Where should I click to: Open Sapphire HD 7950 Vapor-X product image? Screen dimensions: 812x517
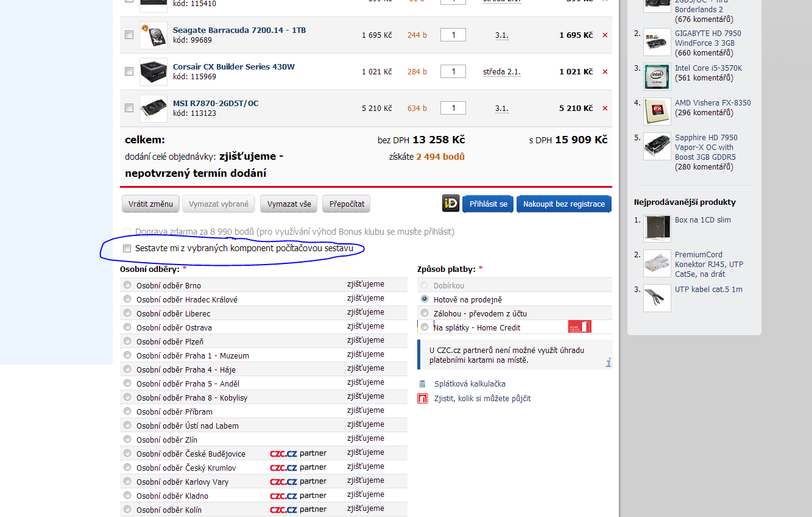657,146
